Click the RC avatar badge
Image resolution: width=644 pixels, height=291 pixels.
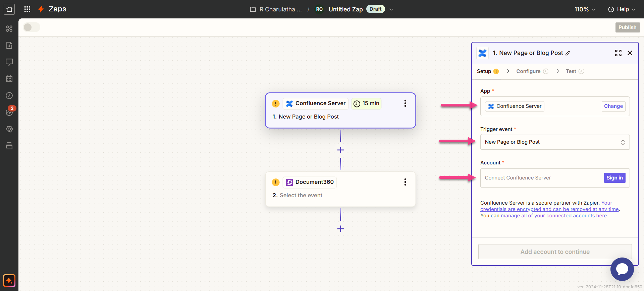coord(319,9)
